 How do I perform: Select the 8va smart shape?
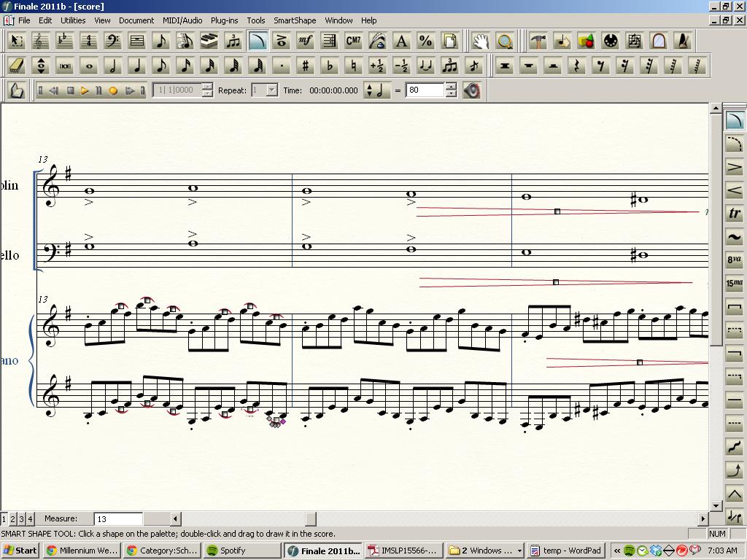click(x=734, y=260)
